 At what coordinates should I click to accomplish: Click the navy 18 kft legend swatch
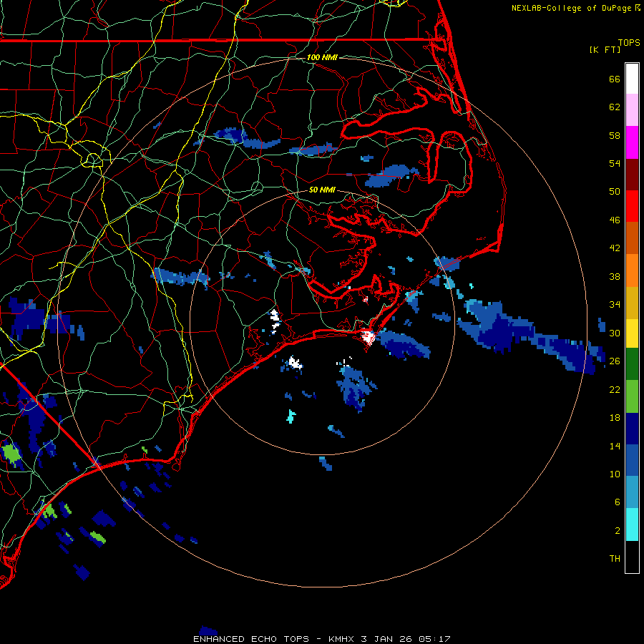(632, 429)
